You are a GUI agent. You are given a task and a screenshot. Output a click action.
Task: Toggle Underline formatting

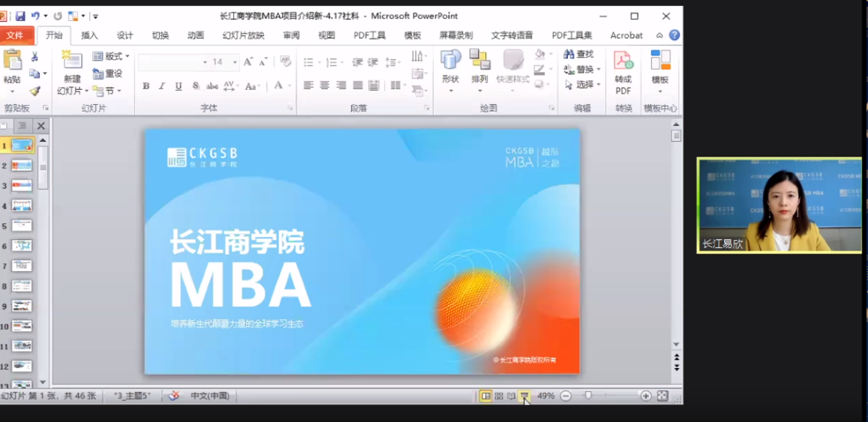pos(179,85)
